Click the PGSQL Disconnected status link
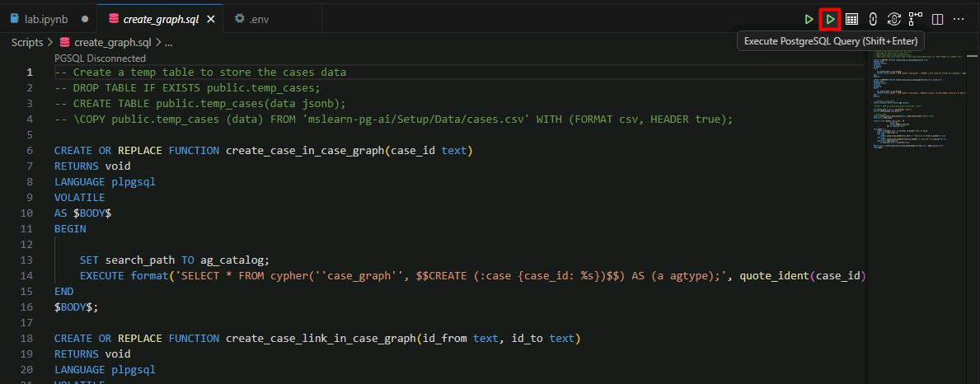 tap(100, 59)
